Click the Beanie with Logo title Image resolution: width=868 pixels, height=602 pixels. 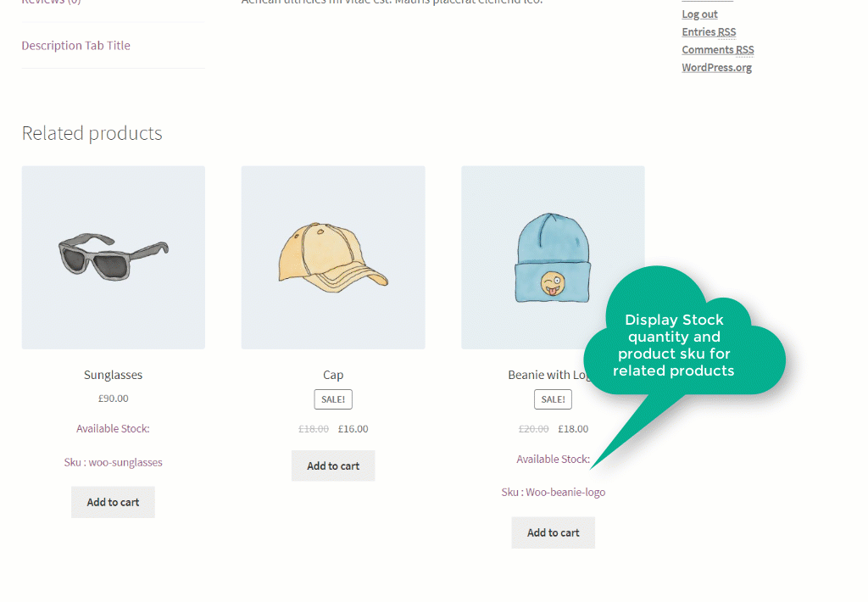(548, 375)
